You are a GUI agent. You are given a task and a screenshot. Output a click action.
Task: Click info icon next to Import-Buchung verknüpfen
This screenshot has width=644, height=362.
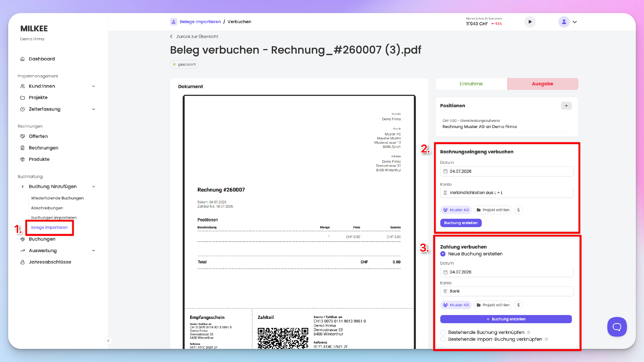click(x=546, y=339)
